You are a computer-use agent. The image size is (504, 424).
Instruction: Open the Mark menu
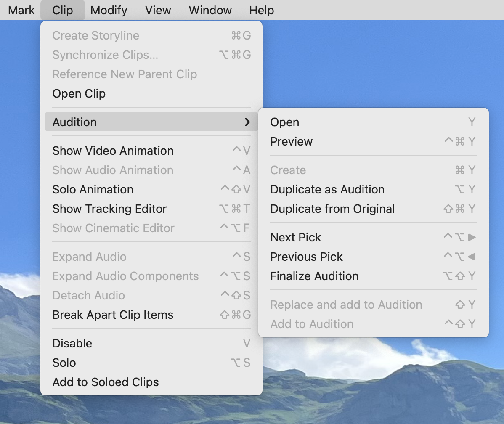(21, 10)
